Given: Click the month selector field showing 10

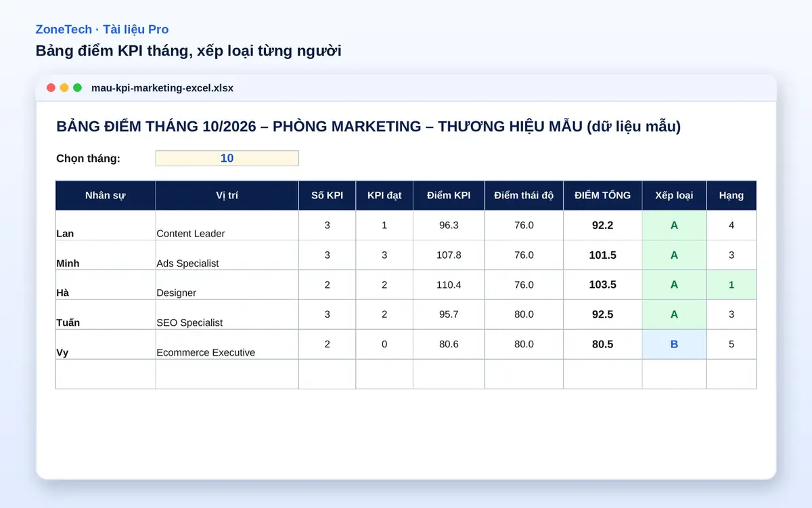Looking at the screenshot, I should pos(227,158).
